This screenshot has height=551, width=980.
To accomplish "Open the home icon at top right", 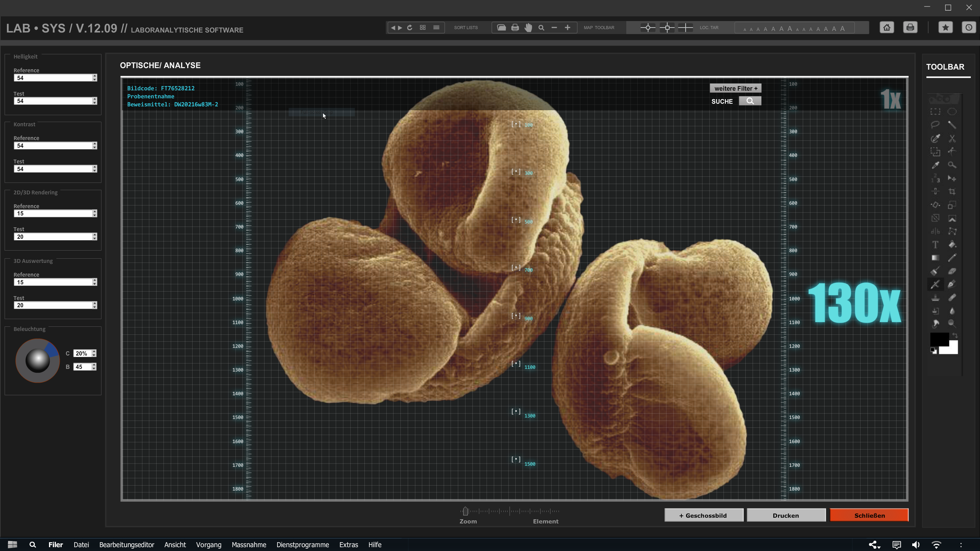I will [x=887, y=28].
